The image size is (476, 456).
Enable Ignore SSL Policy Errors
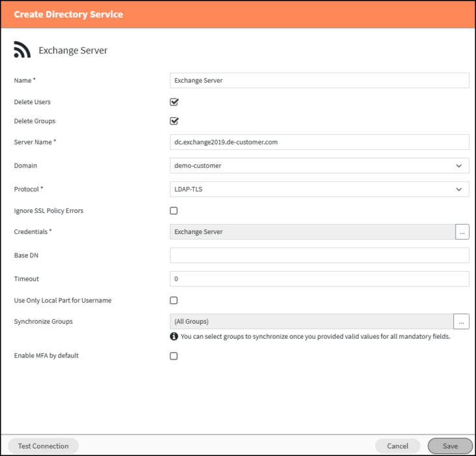point(173,210)
